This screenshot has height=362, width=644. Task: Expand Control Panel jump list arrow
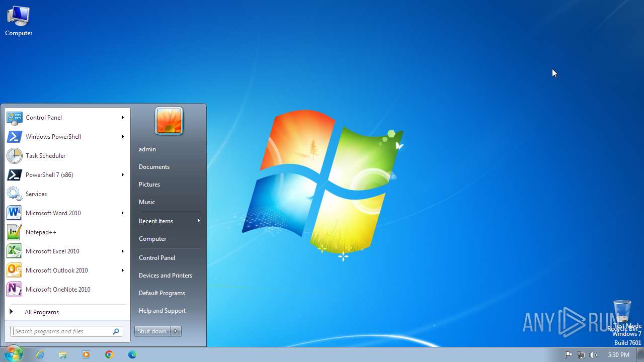122,118
